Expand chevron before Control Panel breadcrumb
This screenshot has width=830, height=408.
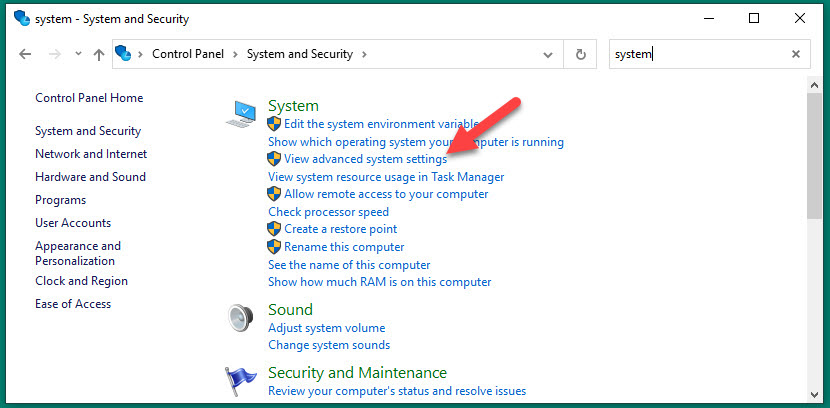pyautogui.click(x=141, y=54)
